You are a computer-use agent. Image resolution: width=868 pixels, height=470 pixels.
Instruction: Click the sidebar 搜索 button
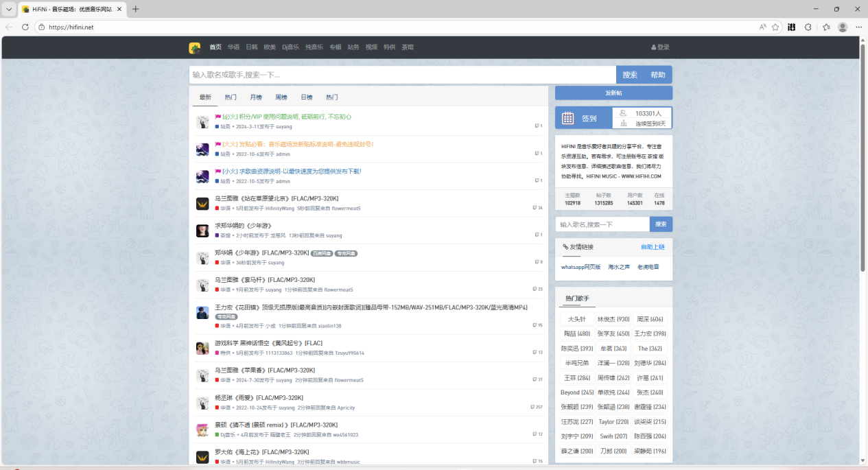coord(661,224)
